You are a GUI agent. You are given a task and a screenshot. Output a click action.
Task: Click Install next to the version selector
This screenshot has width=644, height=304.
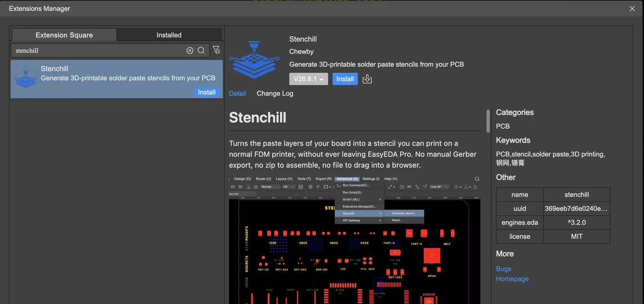[x=345, y=79]
